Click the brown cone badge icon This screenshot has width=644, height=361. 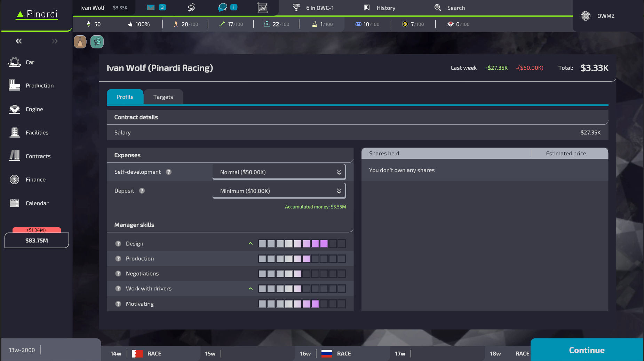80,42
